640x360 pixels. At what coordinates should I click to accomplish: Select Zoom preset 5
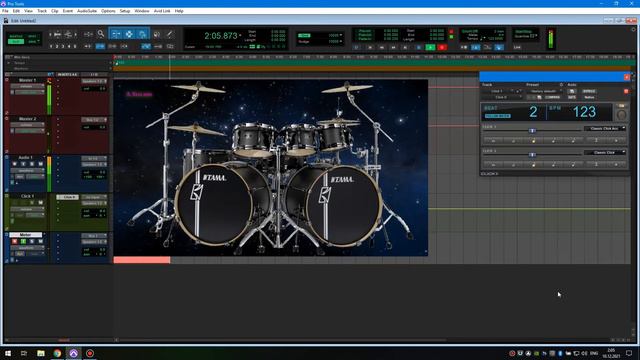(75, 47)
